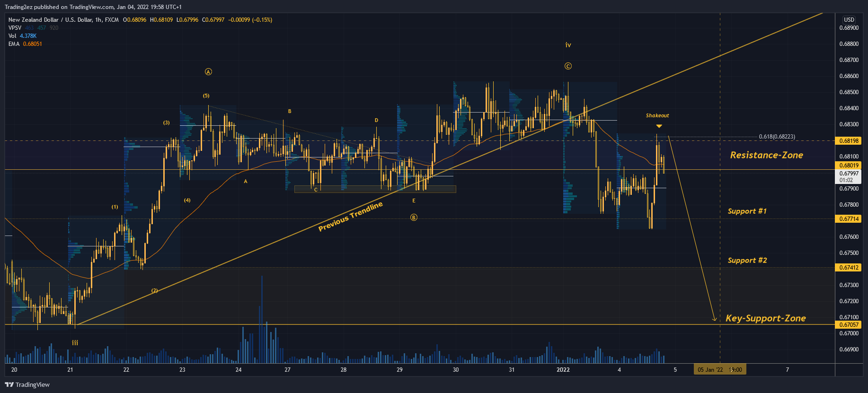
Task: Click the 'Support #1' label
Action: pos(747,211)
